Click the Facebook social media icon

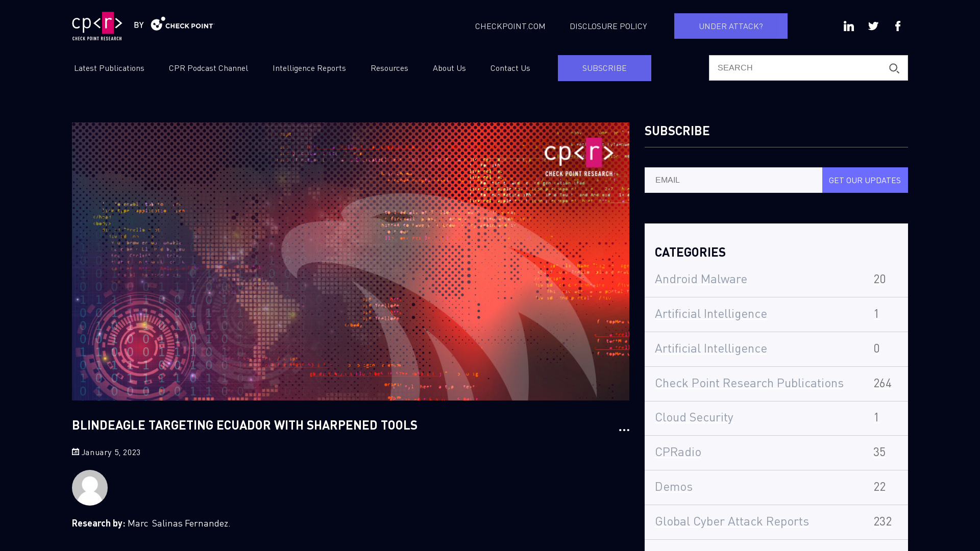[x=898, y=26]
